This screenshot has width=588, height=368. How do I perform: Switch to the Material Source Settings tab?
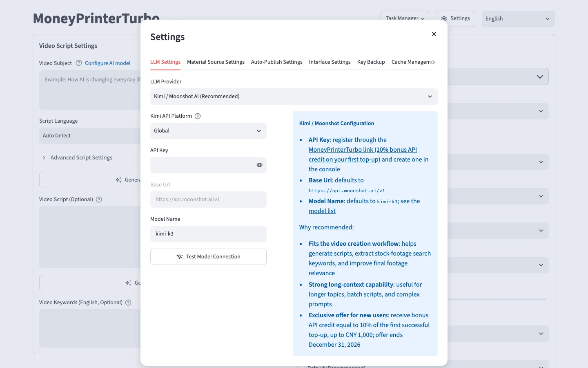(216, 62)
